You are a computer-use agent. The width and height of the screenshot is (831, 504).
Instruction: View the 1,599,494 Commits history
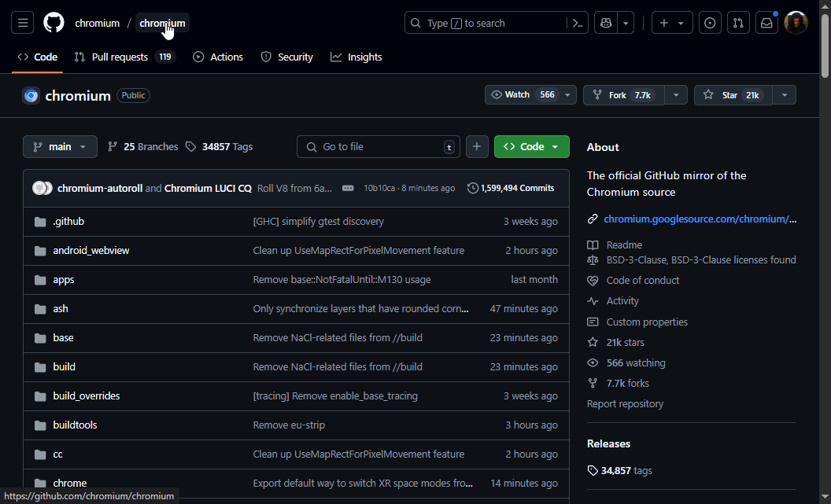click(x=511, y=188)
